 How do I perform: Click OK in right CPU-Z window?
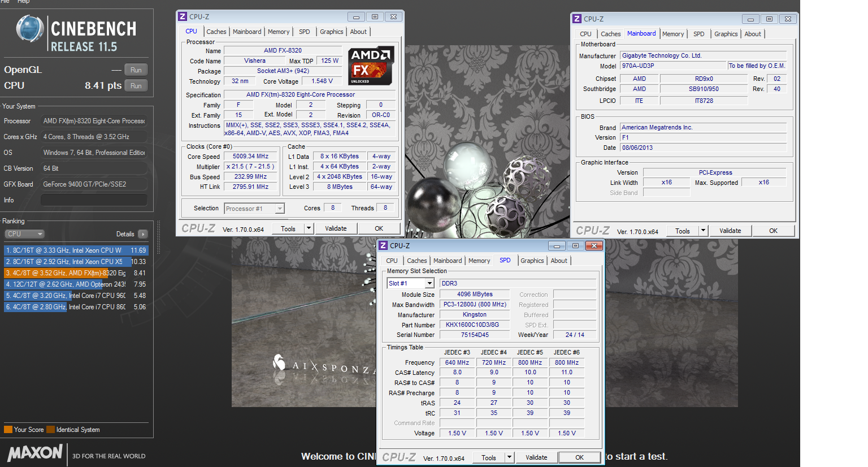tap(774, 231)
